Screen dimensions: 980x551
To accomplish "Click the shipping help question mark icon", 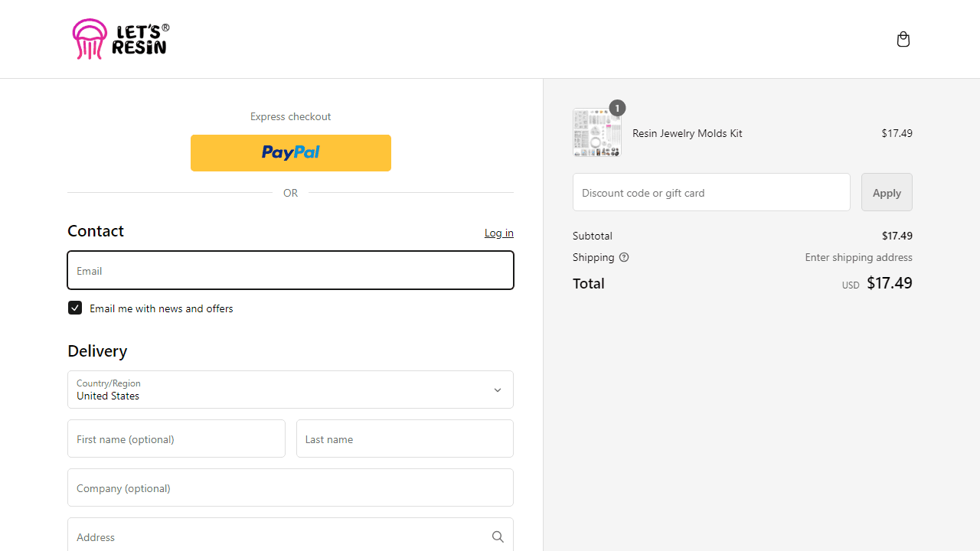I will tap(624, 257).
